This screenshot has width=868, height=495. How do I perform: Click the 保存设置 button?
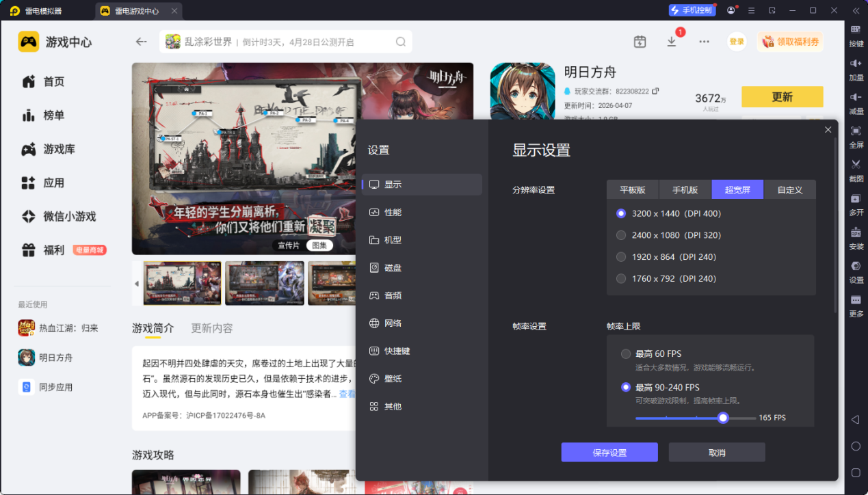coord(609,453)
